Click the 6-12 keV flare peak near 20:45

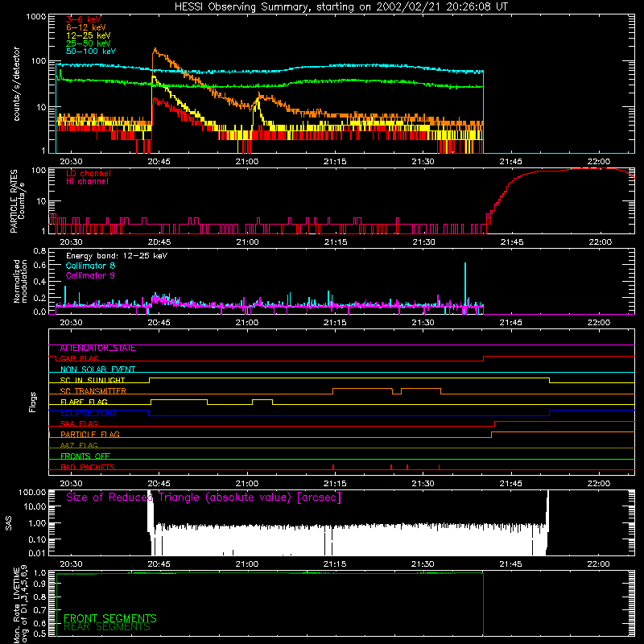coord(155,51)
